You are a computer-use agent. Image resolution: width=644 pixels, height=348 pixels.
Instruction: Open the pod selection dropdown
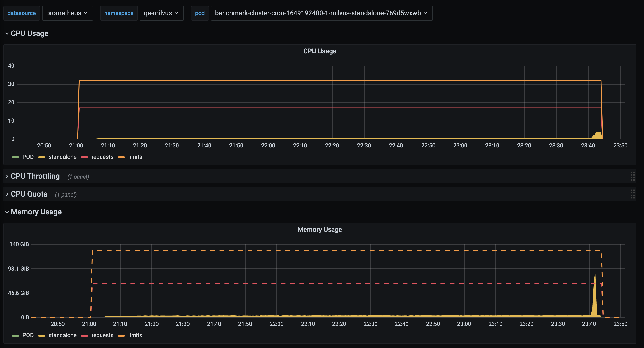[321, 13]
